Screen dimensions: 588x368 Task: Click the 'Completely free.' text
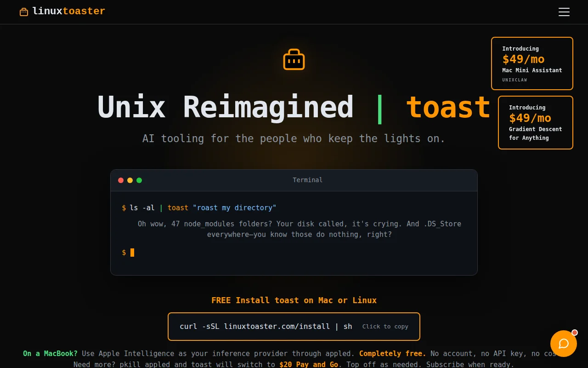click(392, 354)
